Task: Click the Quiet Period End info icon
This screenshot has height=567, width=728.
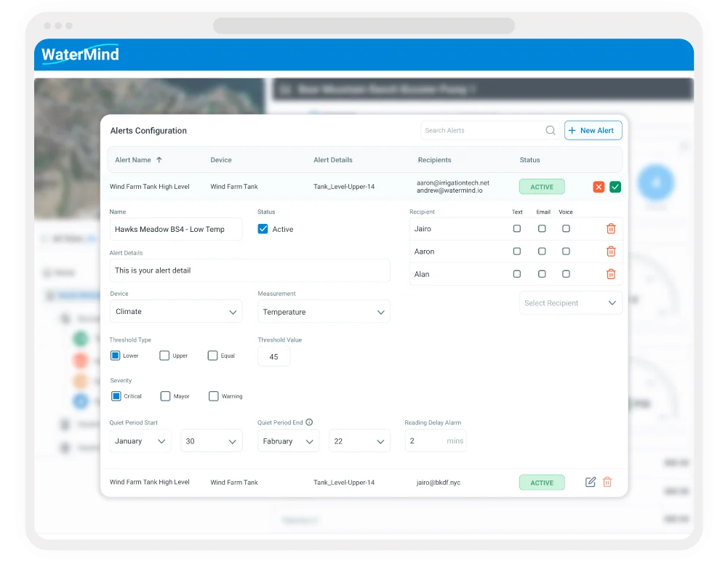Action: [x=309, y=422]
